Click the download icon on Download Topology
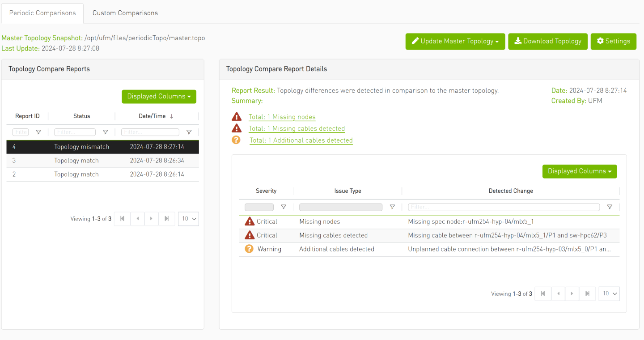The image size is (644, 340). (x=517, y=41)
